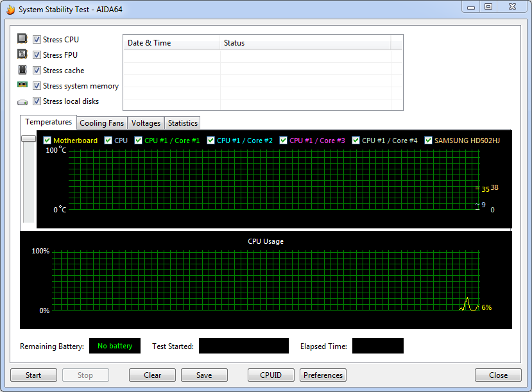Click the Elapsed Time value field
This screenshot has height=392, width=532.
coord(378,346)
